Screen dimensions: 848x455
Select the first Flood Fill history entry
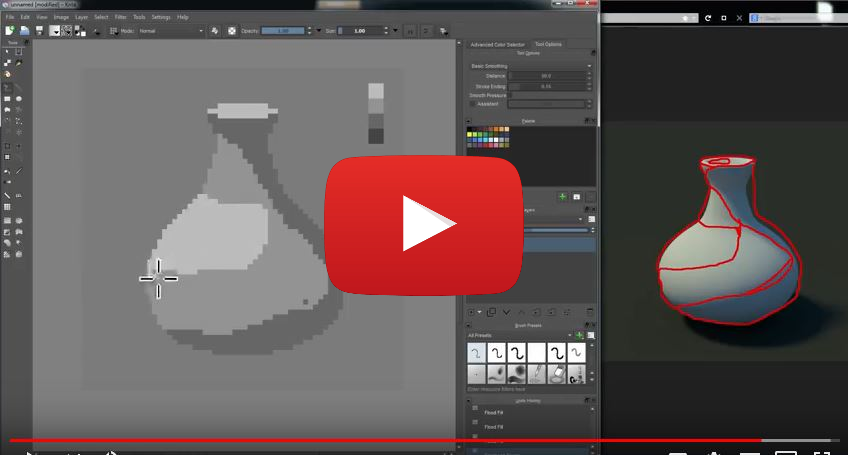pyautogui.click(x=493, y=413)
